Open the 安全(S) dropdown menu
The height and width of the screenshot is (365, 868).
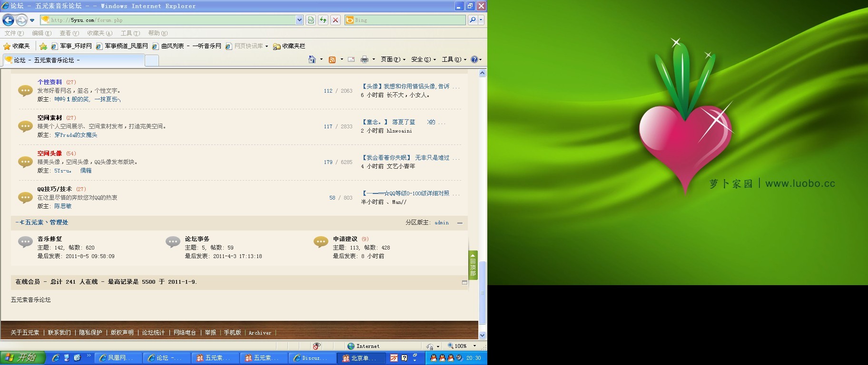[x=424, y=59]
